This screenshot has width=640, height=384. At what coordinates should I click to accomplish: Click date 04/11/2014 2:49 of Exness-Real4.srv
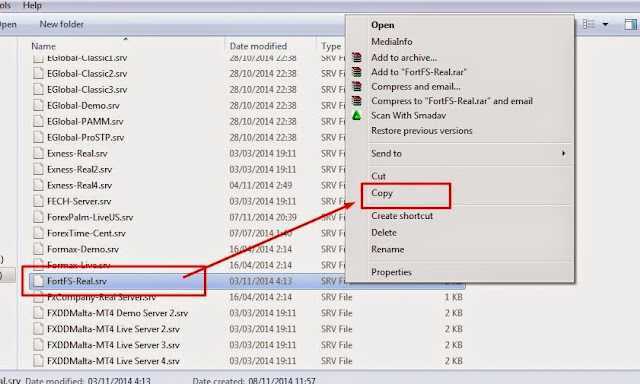[261, 185]
